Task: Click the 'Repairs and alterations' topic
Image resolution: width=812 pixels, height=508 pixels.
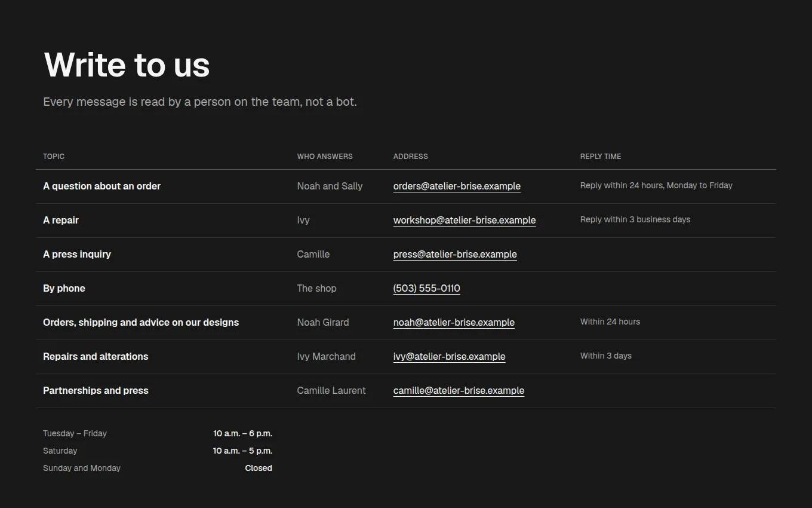Action: tap(96, 357)
